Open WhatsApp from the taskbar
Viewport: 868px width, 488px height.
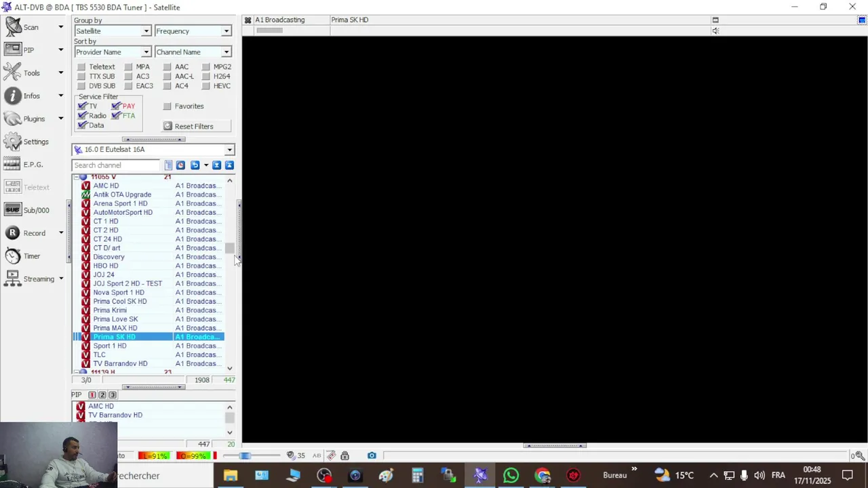click(511, 476)
